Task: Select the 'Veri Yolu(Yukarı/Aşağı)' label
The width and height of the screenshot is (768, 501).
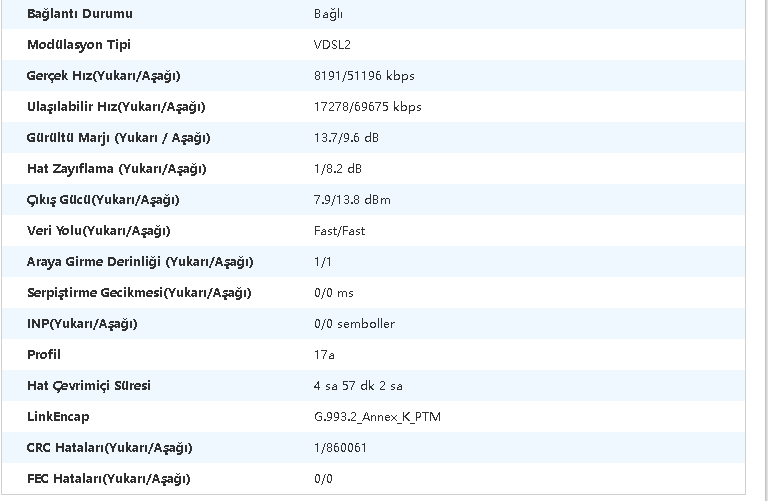Action: click(x=98, y=231)
